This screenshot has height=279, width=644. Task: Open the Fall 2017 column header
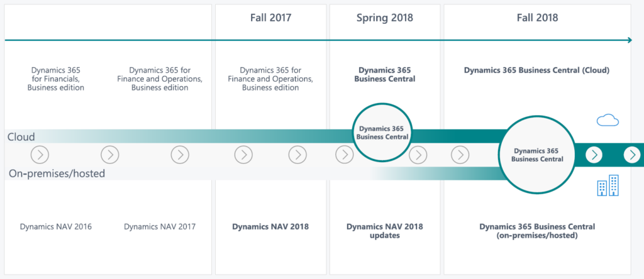click(x=270, y=18)
